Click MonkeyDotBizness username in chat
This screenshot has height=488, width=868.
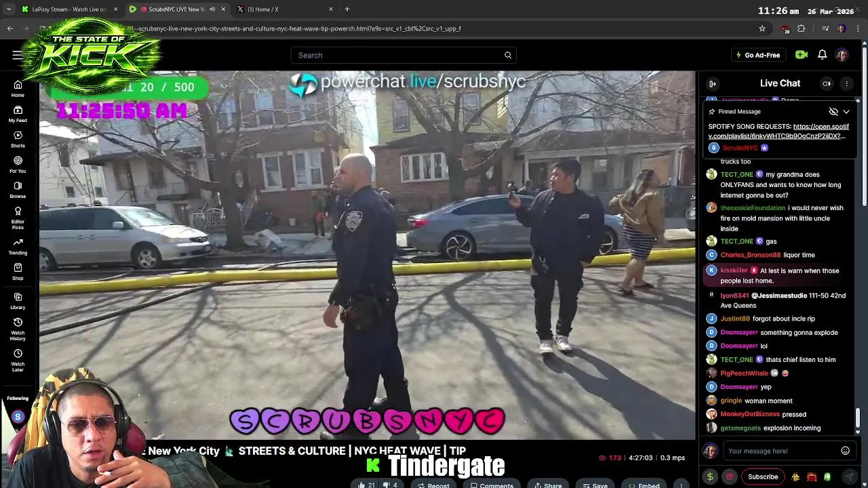coord(750,414)
